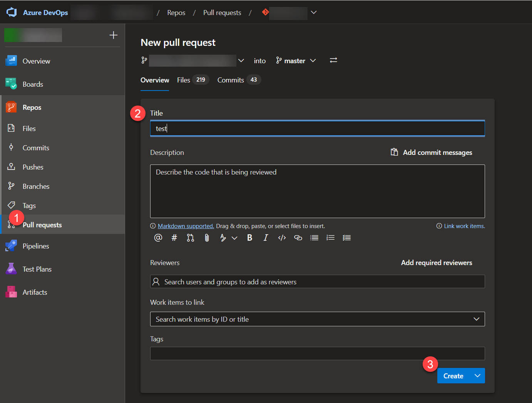
Task: Swap source and target branches icon
Action: click(333, 60)
